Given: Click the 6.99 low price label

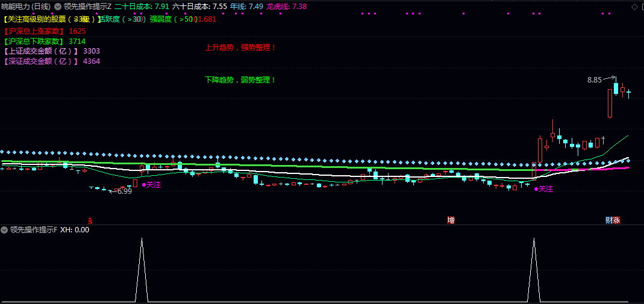Looking at the screenshot, I should [x=125, y=191].
